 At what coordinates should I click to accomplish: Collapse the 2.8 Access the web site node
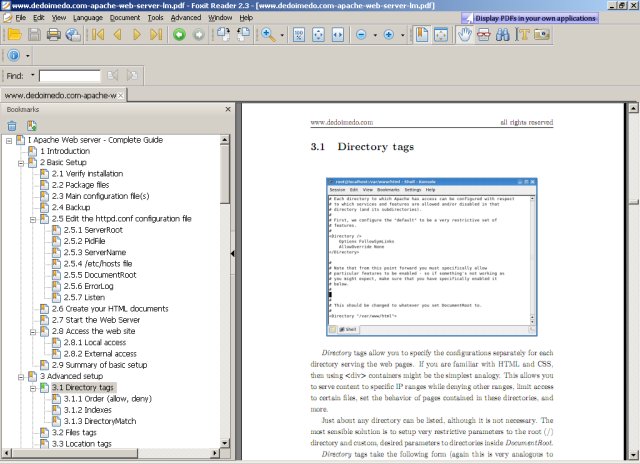pos(33,332)
